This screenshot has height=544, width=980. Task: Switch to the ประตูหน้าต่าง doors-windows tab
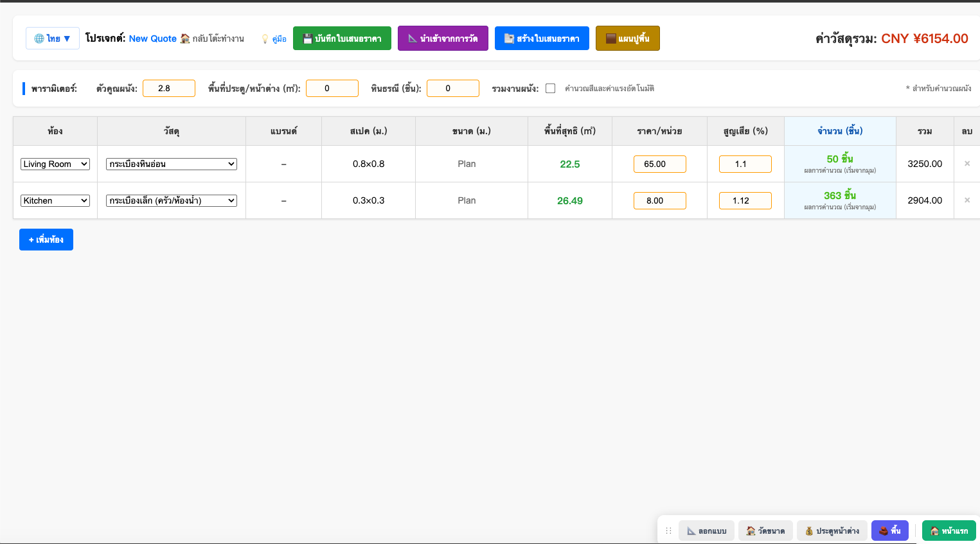[x=832, y=531]
